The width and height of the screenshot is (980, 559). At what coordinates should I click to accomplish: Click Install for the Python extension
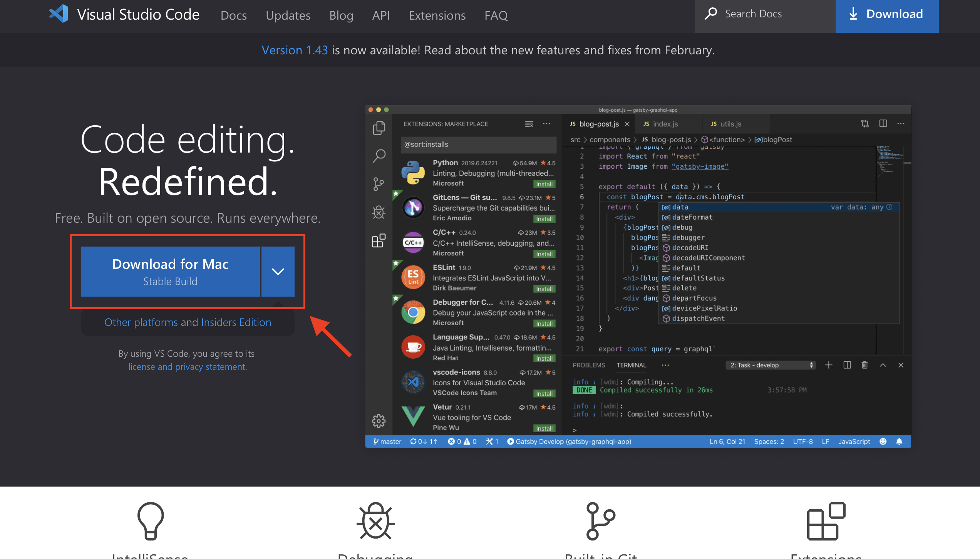[544, 184]
